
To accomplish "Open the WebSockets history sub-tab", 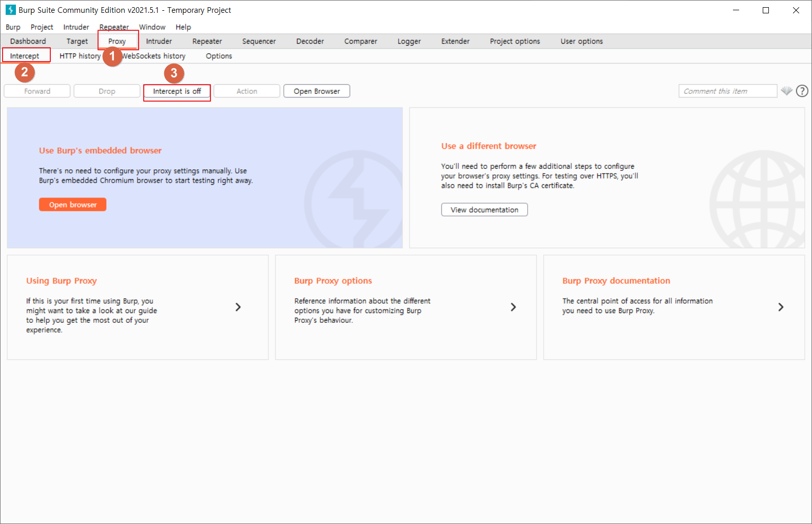I will 153,56.
